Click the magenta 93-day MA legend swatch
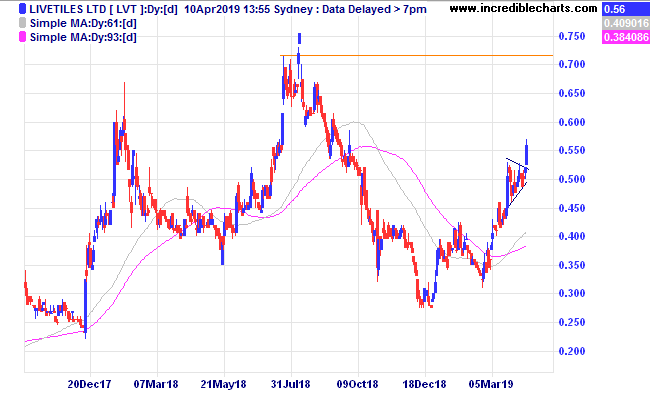The image size is (651, 395). (x=22, y=37)
